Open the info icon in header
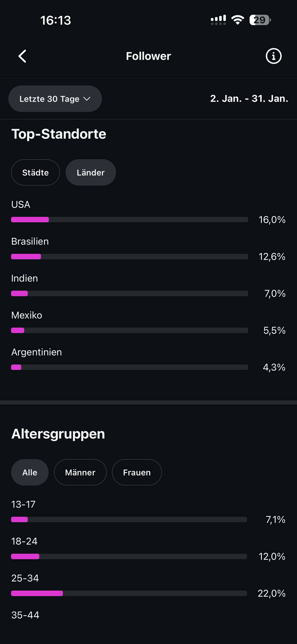The image size is (297, 644). (273, 56)
